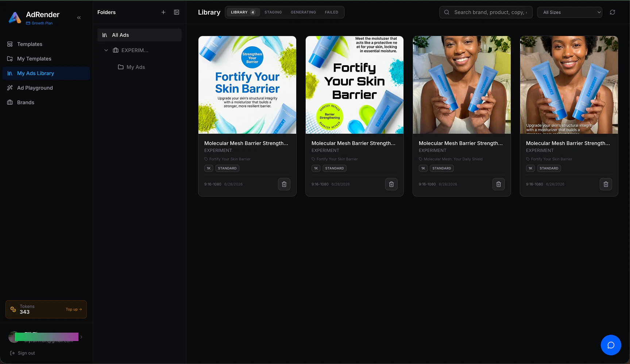Click Top up for tokens
This screenshot has width=630, height=364.
74,309
